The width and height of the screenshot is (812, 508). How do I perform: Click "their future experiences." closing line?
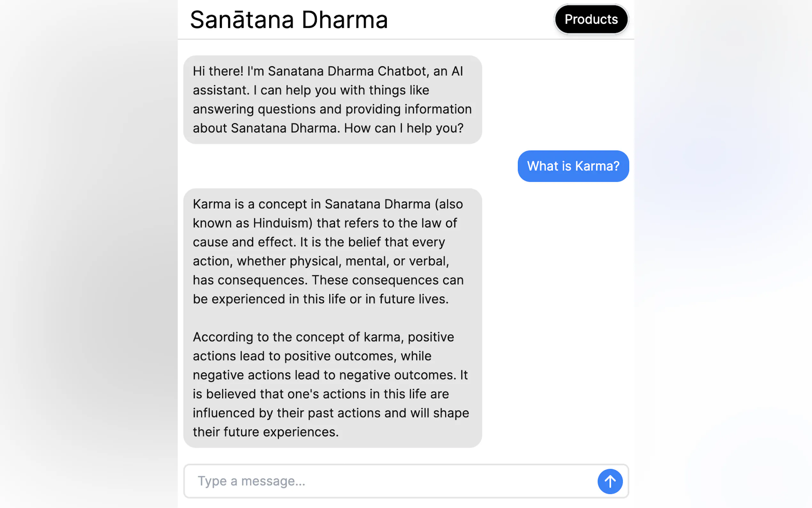tap(266, 432)
